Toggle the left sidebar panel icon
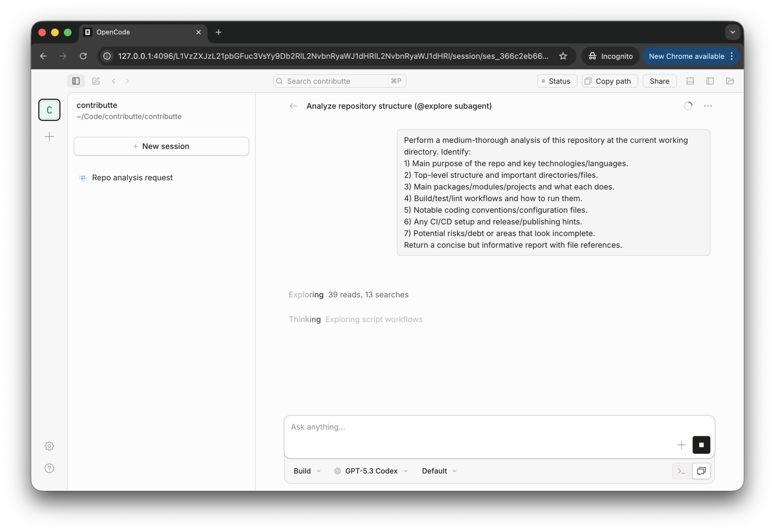Image resolution: width=775 pixels, height=532 pixels. (76, 81)
